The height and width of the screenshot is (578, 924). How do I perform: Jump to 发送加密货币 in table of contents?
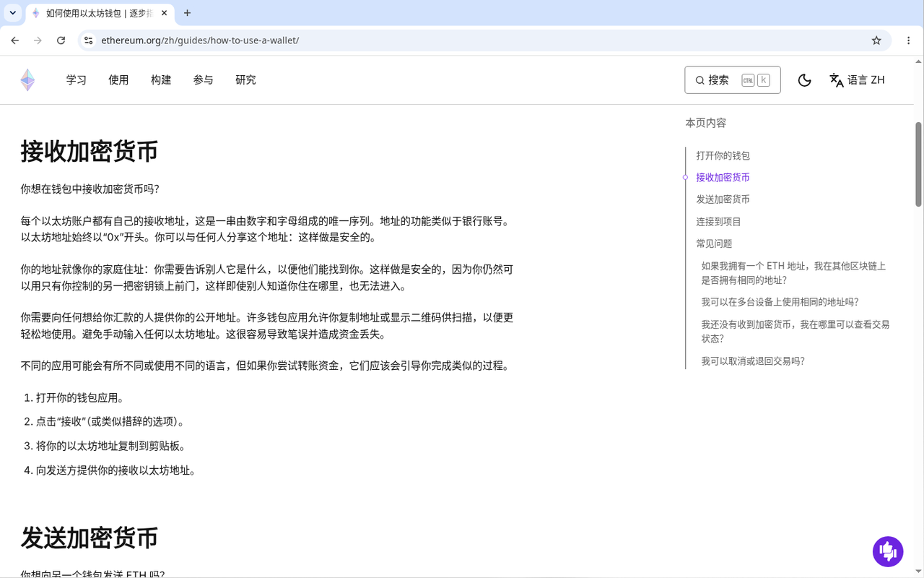coord(723,199)
